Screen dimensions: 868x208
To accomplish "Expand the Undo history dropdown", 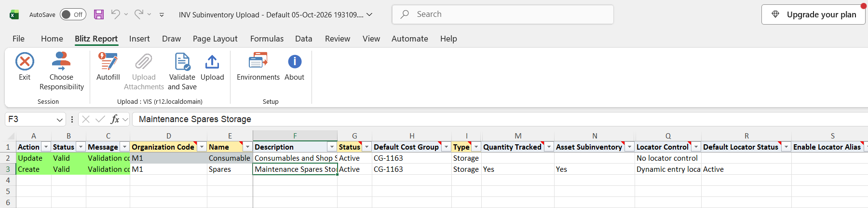I will (126, 14).
